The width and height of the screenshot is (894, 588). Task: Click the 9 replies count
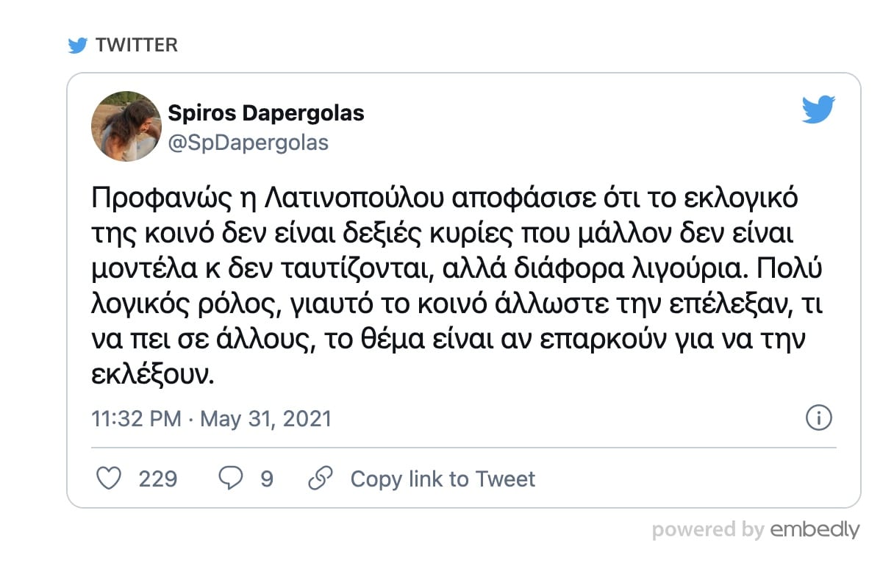click(x=267, y=479)
